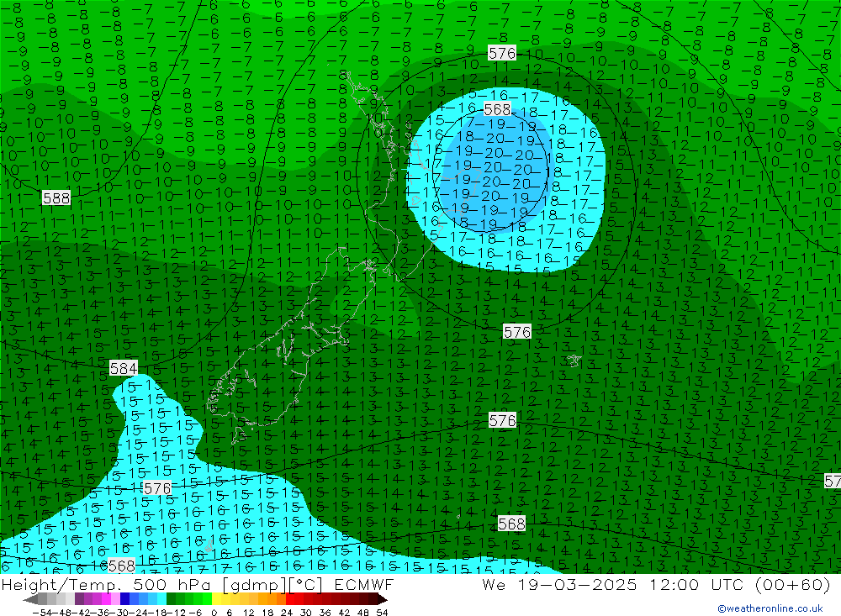The height and width of the screenshot is (616, 841).
Task: Select the We 19-03-2025 date text
Action: pos(559,585)
